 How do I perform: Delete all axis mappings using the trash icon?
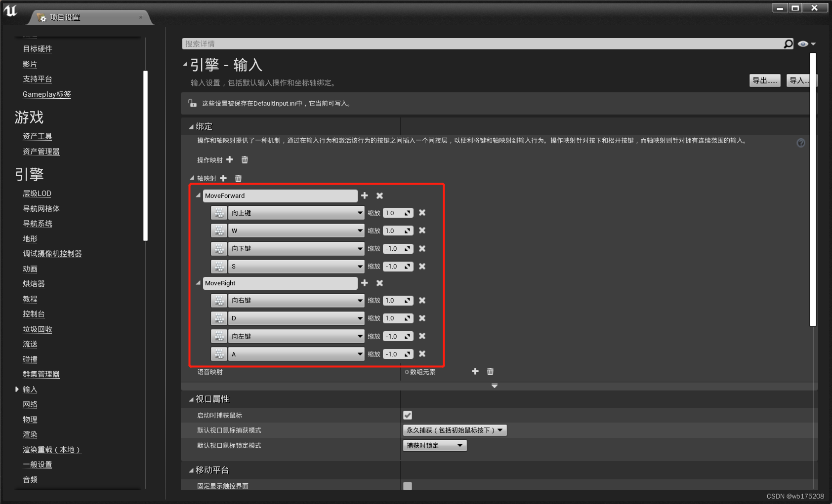click(238, 178)
